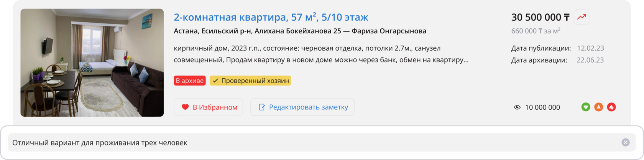Viewport: 644px width, 160px height.
Task: Click the 660 000 ₸ за м² text
Action: [x=536, y=31]
